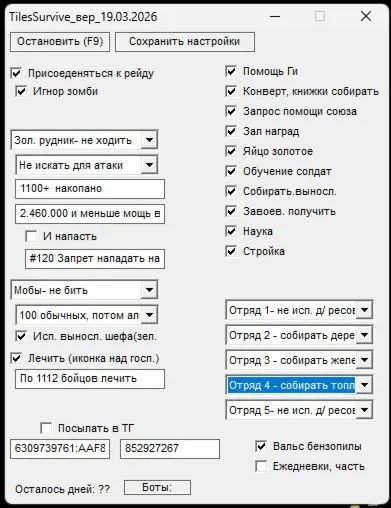
Task: Open the Отряд 1 combo box
Action: click(x=299, y=310)
